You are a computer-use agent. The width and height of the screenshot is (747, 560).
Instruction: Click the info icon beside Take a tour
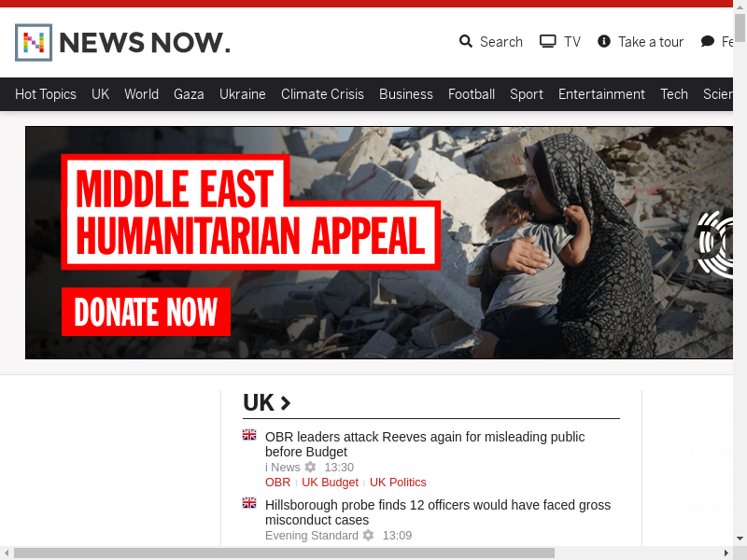tap(603, 41)
